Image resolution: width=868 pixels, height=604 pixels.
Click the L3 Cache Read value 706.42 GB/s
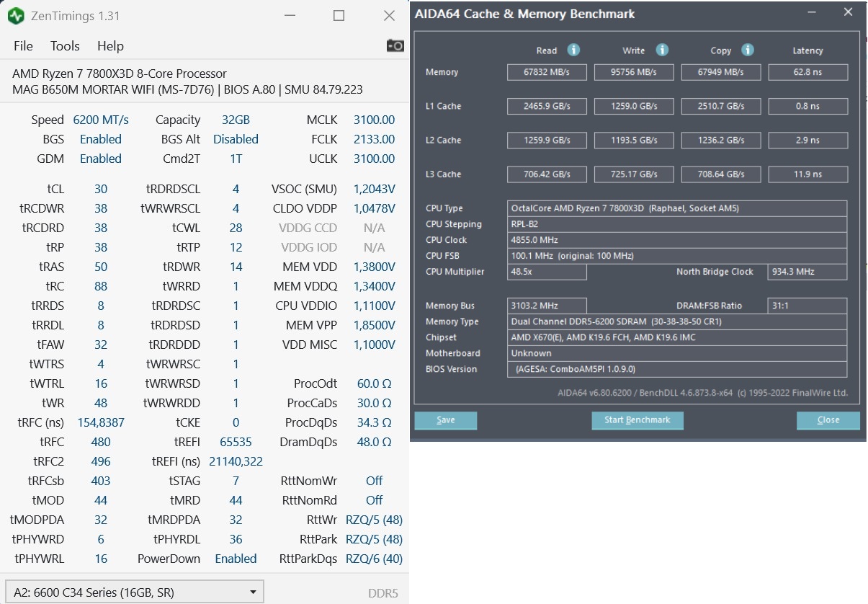[547, 174]
